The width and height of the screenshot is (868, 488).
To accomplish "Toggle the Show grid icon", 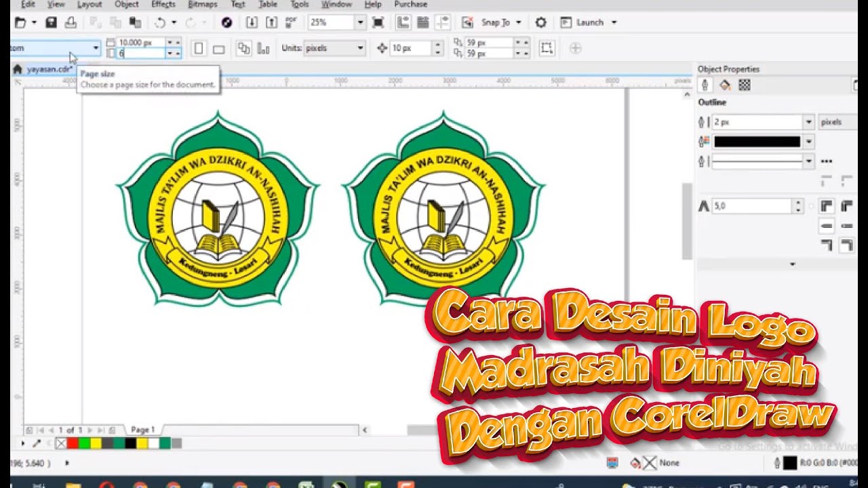I will 422,22.
